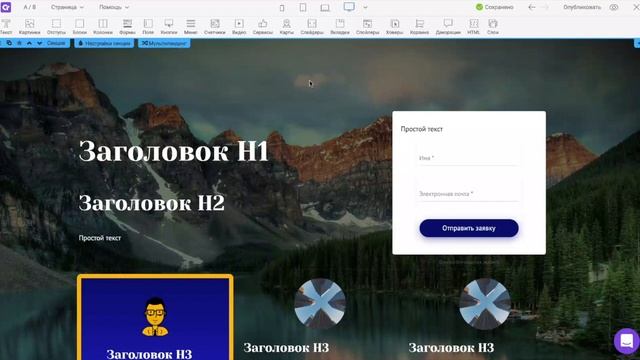Click the undo arrow
640x360 pixels.
point(531,7)
